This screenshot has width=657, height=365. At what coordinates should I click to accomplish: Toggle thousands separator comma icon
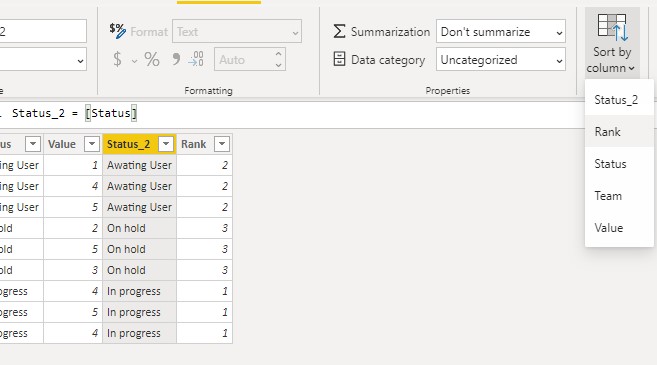176,59
